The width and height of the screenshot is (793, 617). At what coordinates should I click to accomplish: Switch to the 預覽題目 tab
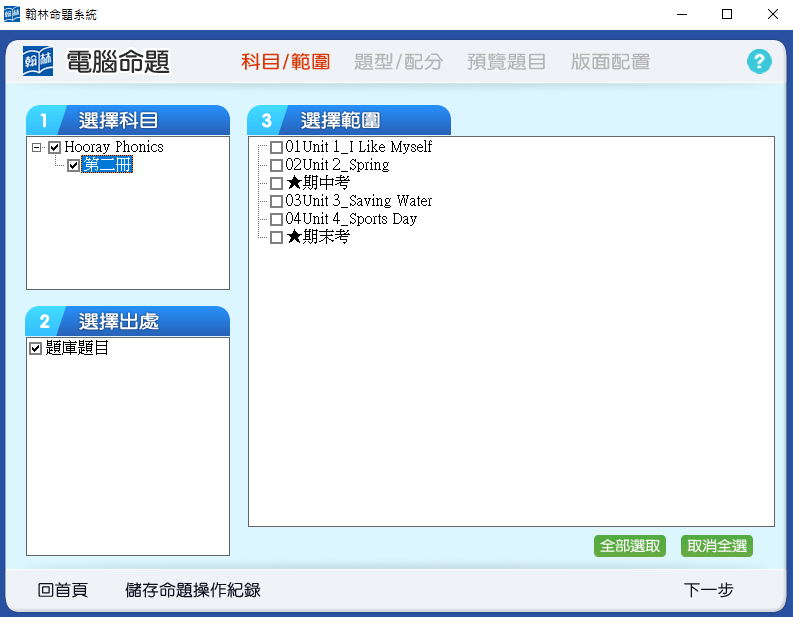tap(506, 62)
